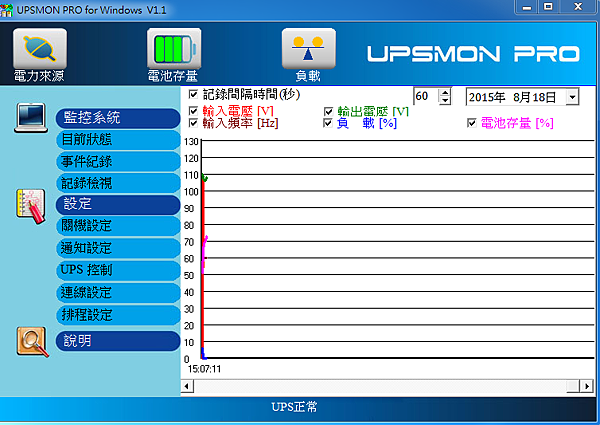Open the 事件紀錄 menu item
Image resolution: width=600 pixels, height=425 pixels.
pyautogui.click(x=118, y=161)
